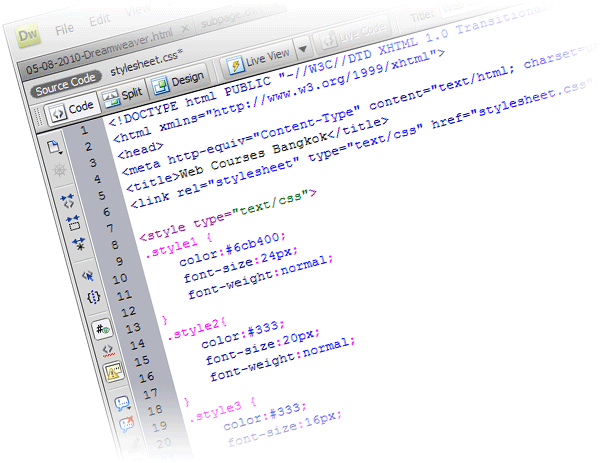600x463 pixels.
Task: Switch to the subpage.dwt tab
Action: click(x=232, y=17)
